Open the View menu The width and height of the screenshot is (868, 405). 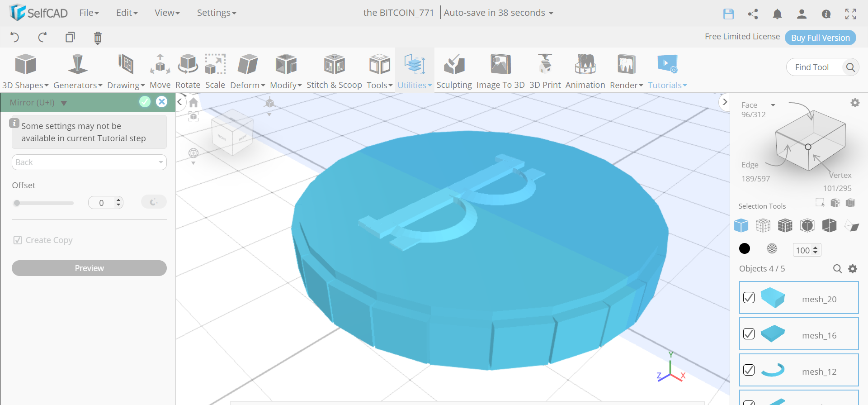(x=167, y=13)
